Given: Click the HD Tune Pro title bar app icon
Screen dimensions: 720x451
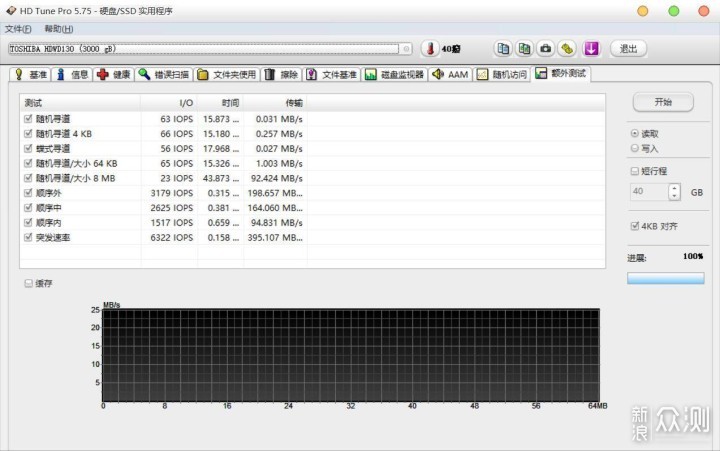Looking at the screenshot, I should pyautogui.click(x=11, y=10).
